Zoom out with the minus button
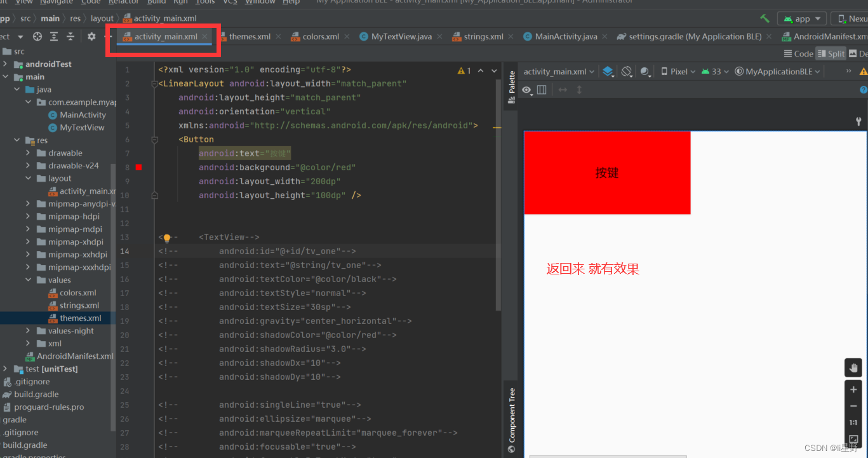 [x=853, y=406]
